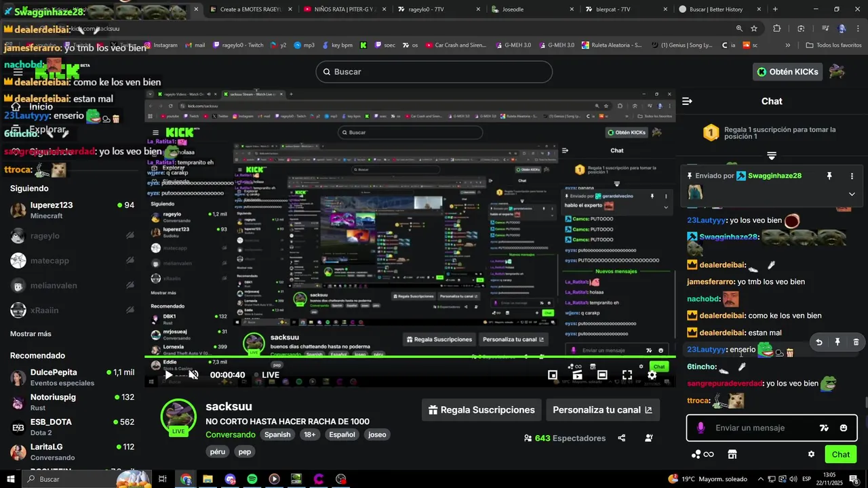Toggle theater mode on the player
The image size is (868, 488).
coord(602,375)
